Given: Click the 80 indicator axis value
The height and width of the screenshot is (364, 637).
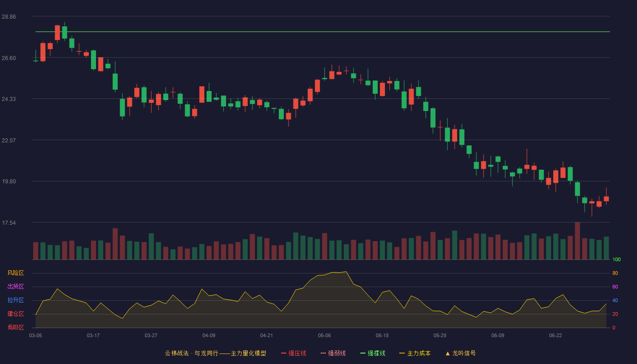Looking at the screenshot, I should click(615, 273).
